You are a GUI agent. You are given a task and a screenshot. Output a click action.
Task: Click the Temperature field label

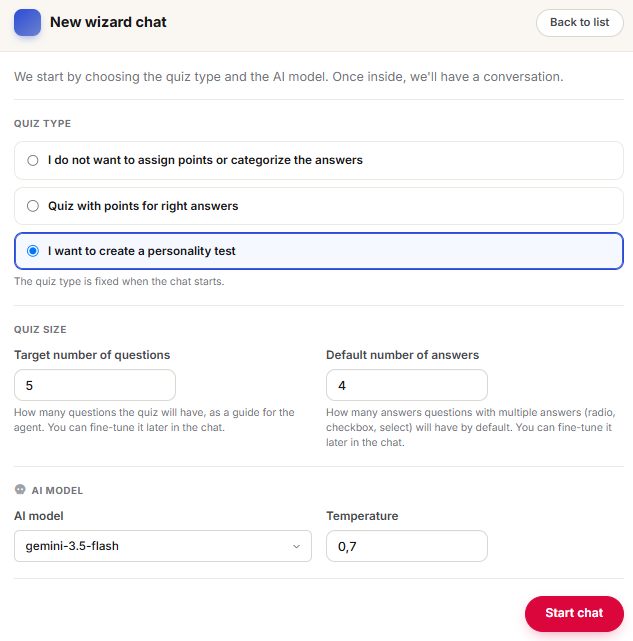(x=362, y=516)
